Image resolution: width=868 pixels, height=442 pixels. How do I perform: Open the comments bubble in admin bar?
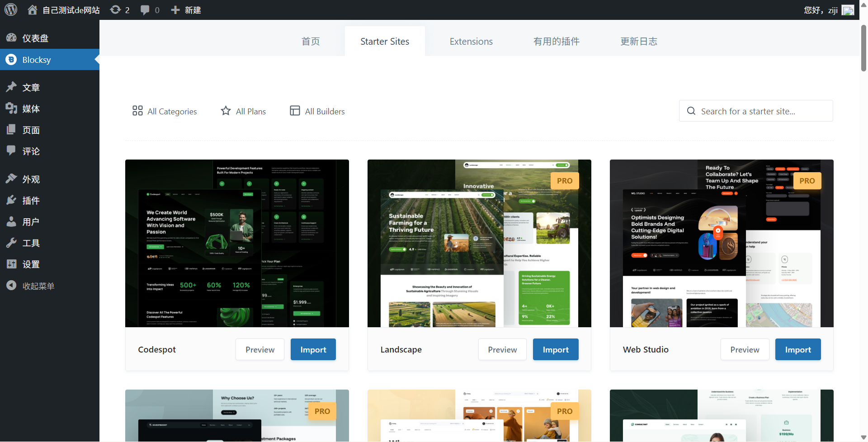coord(145,10)
